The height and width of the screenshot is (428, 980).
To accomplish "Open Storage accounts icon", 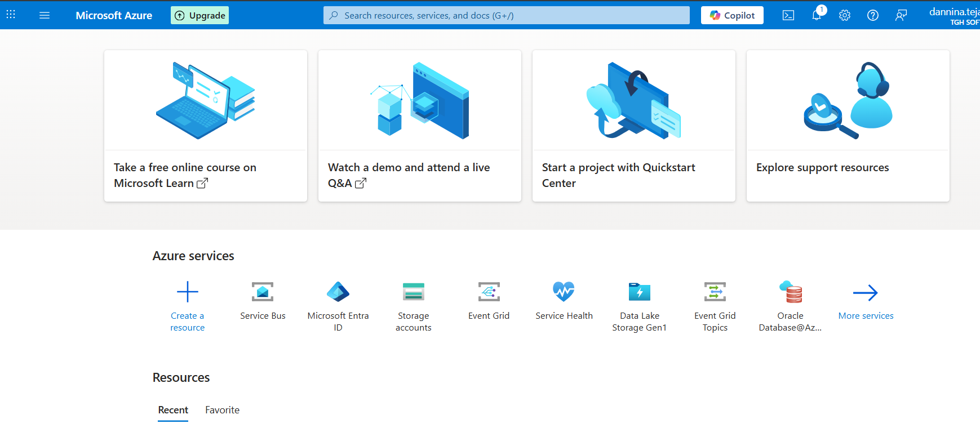I will coord(414,292).
